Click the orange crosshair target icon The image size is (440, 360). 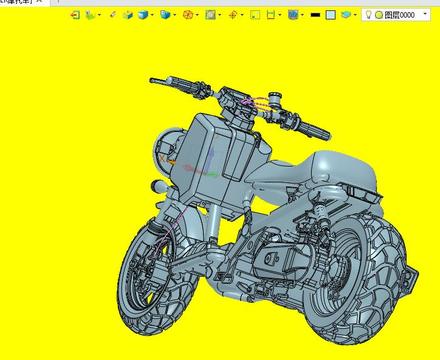tap(233, 15)
